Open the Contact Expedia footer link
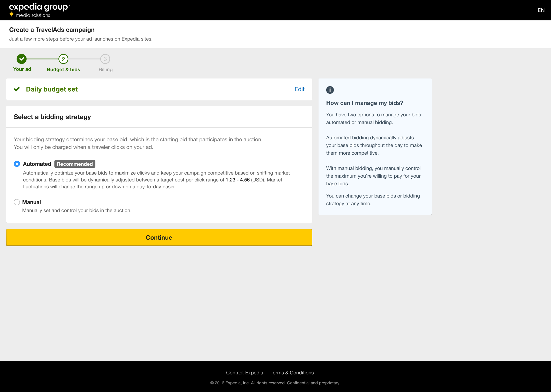The image size is (551, 392). pos(244,373)
